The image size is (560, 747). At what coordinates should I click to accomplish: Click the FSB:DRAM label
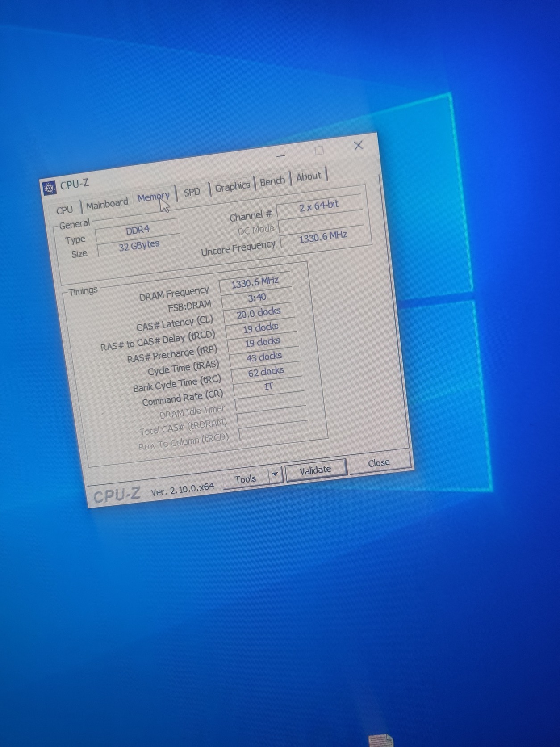coord(190,307)
